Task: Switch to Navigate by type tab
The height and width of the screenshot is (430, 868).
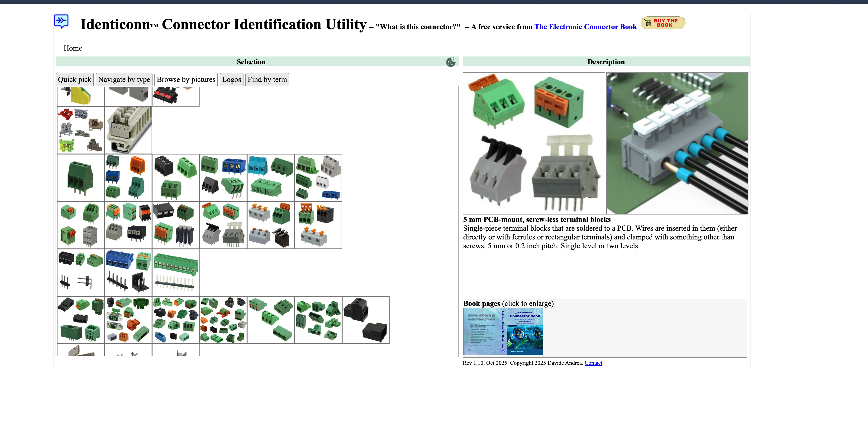Action: point(124,79)
